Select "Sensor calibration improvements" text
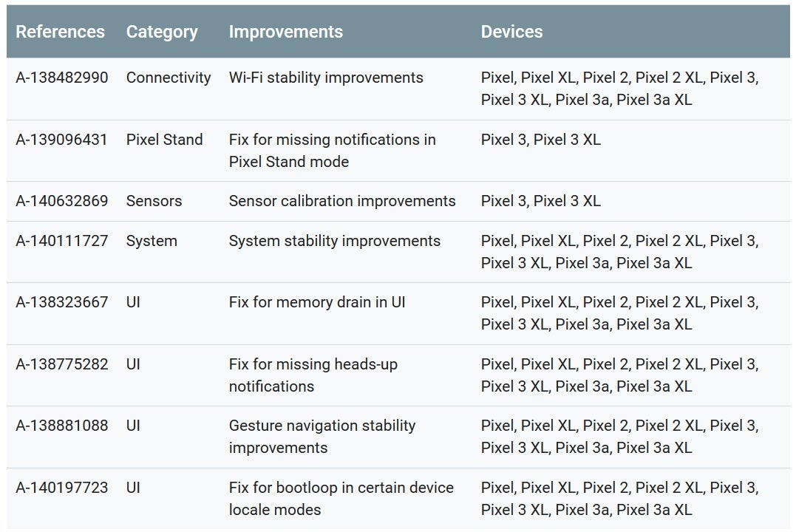Viewport: 796px width, 532px height. tap(342, 201)
